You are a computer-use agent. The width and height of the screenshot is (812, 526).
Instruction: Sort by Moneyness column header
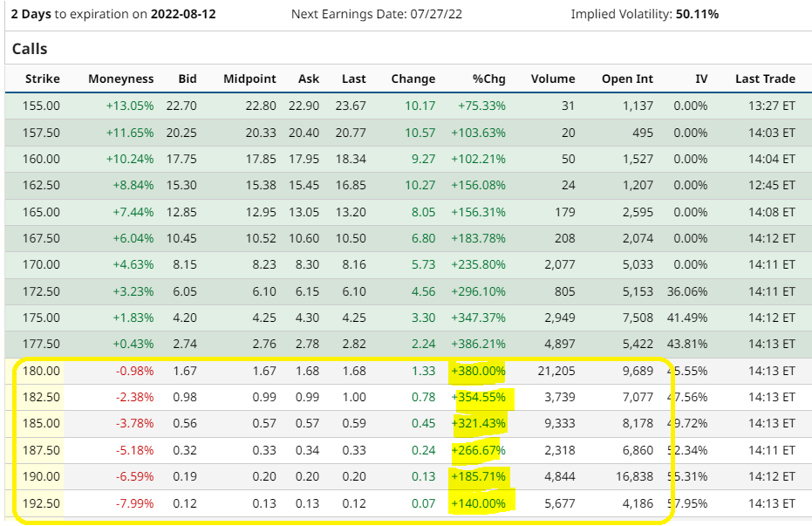120,79
